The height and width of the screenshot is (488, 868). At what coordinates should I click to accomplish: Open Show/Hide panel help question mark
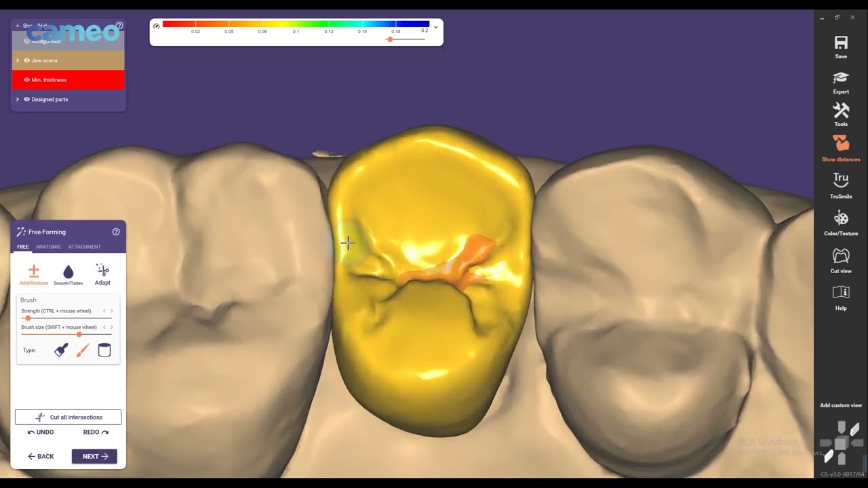point(119,26)
